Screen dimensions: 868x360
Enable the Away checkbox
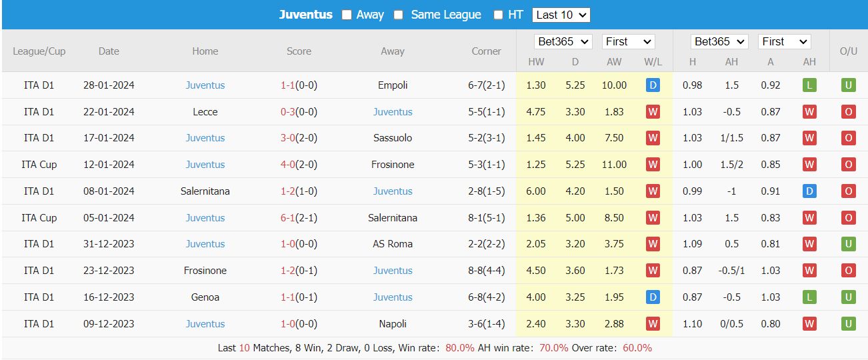[x=347, y=15]
